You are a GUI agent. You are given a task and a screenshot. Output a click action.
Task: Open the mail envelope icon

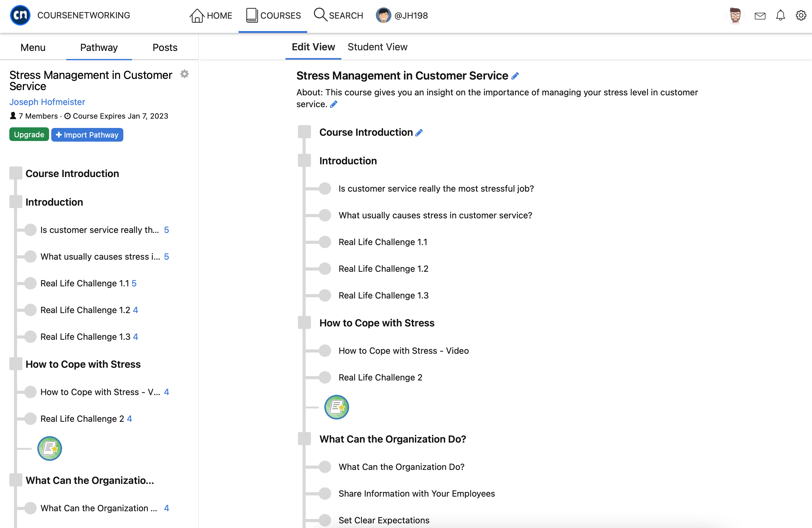[x=760, y=16]
